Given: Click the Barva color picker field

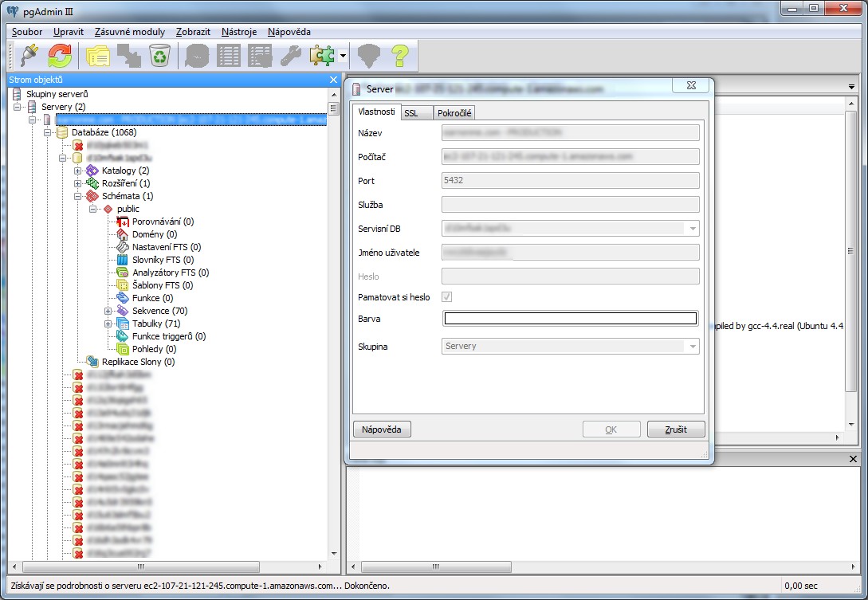Looking at the screenshot, I should tap(570, 318).
